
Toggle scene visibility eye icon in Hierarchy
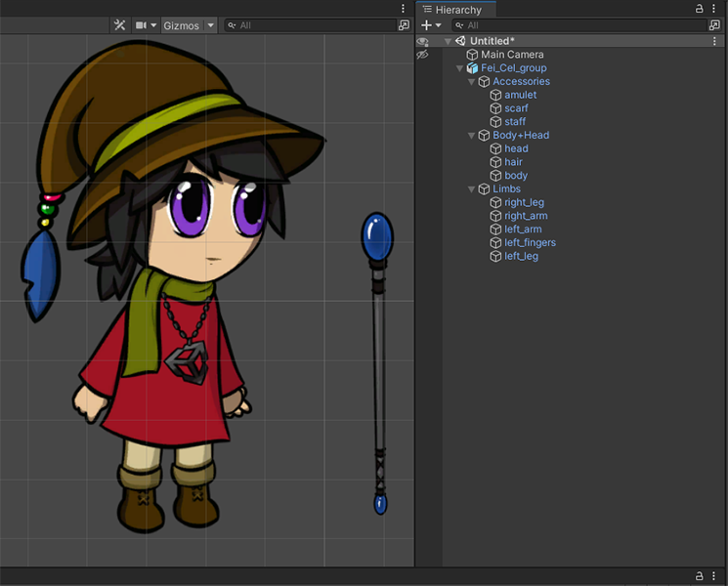pos(422,41)
